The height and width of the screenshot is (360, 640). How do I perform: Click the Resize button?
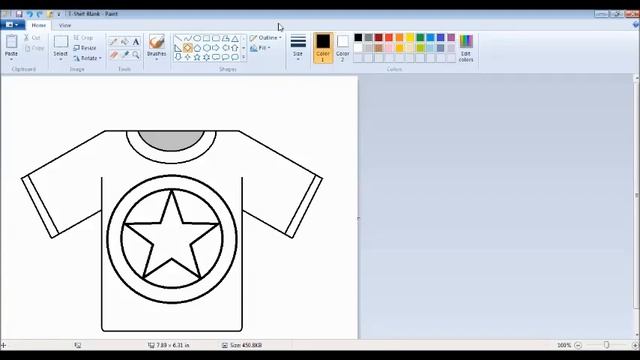[x=84, y=48]
